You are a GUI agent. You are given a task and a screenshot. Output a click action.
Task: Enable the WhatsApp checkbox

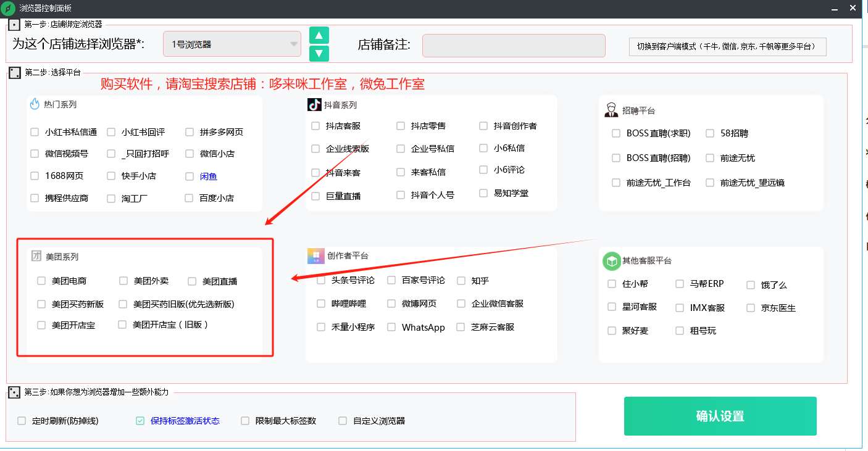[x=391, y=327]
